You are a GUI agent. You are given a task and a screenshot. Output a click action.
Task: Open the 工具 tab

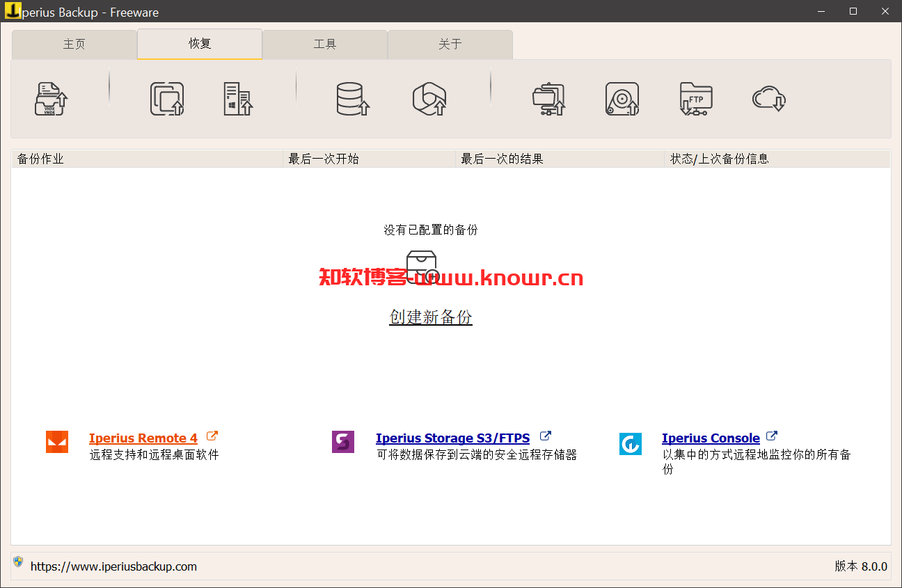point(325,45)
